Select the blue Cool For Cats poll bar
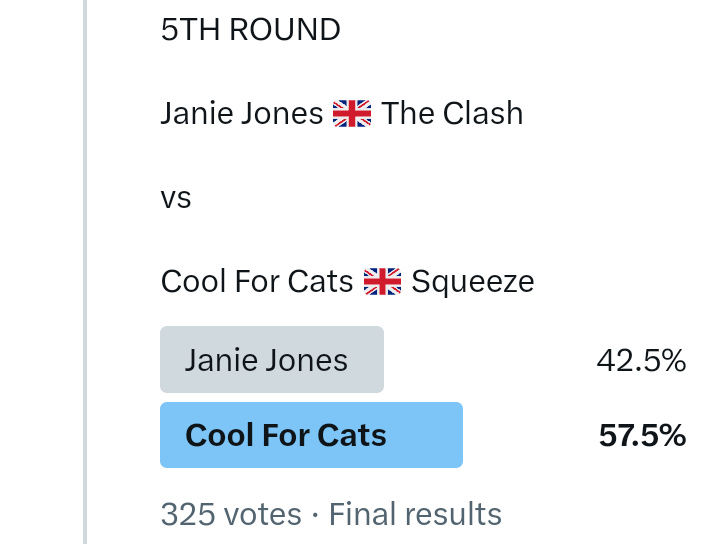This screenshot has height=544, width=720. coord(311,435)
